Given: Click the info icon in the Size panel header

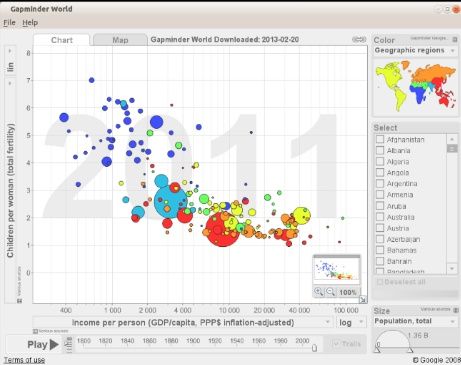Looking at the screenshot, I should (x=456, y=310).
